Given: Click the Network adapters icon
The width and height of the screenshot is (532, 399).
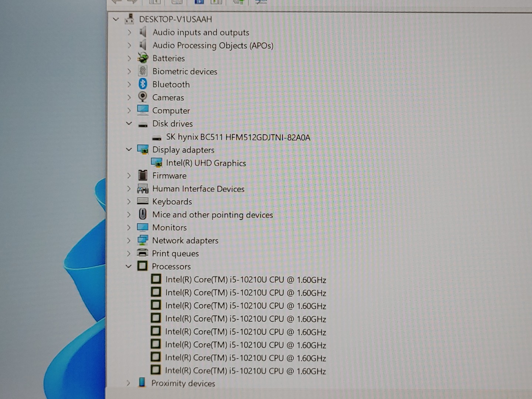Looking at the screenshot, I should click(x=143, y=240).
